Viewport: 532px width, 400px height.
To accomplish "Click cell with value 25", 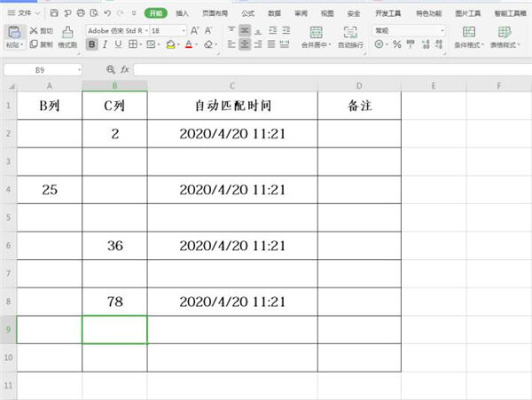I will 50,189.
